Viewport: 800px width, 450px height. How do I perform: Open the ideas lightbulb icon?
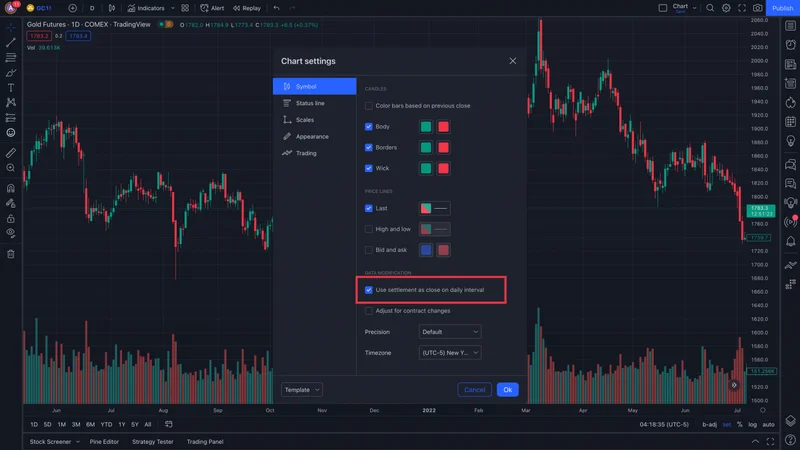790,140
